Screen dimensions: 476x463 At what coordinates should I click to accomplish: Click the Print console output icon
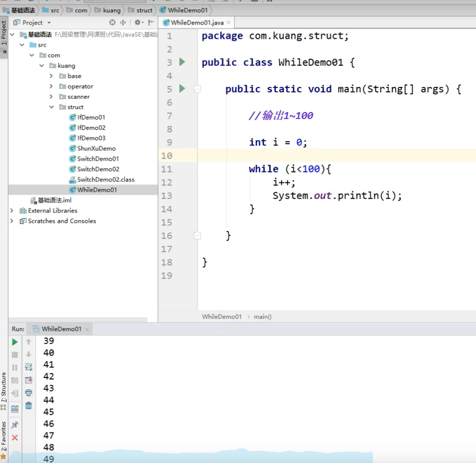click(x=28, y=393)
